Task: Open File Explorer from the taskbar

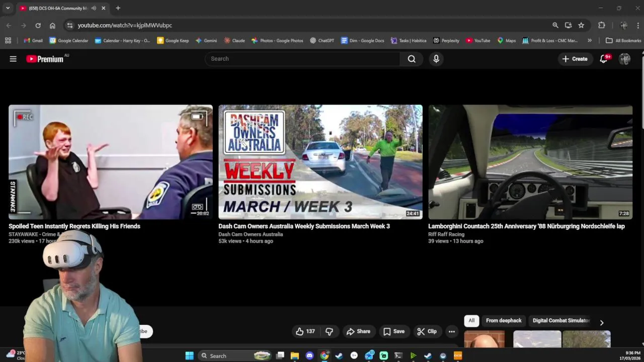Action: coord(295,355)
